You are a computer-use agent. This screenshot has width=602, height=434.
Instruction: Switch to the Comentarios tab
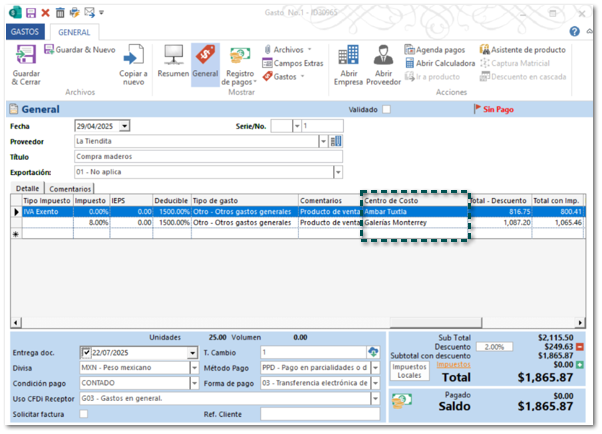pos(71,188)
